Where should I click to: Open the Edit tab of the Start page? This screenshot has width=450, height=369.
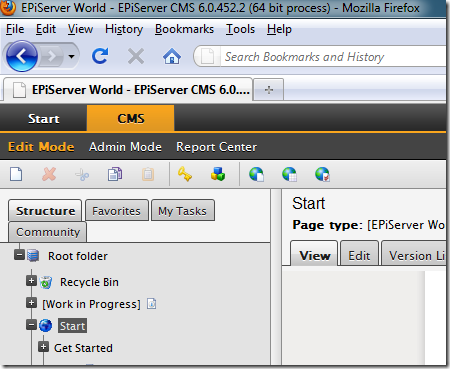pos(359,256)
